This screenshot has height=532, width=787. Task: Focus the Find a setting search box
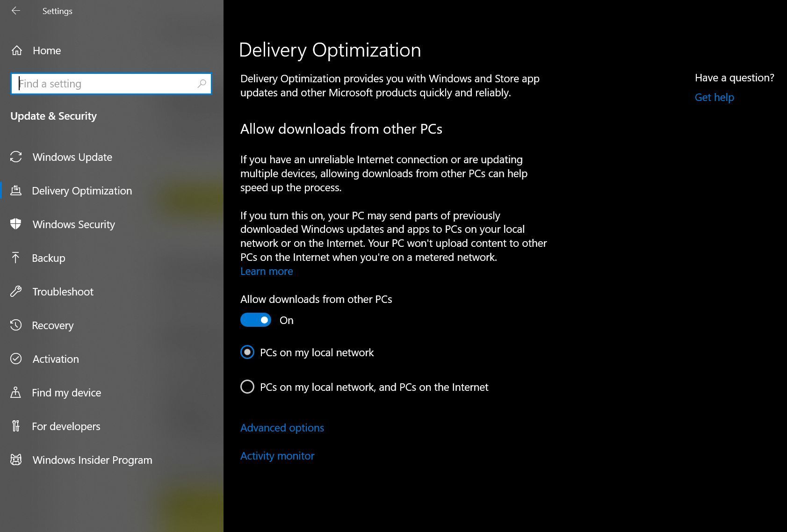(x=111, y=84)
